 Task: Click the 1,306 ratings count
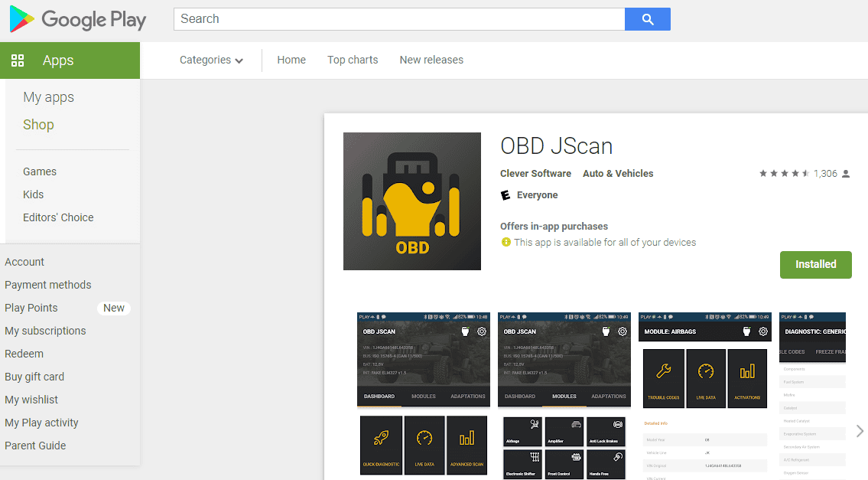(x=825, y=174)
